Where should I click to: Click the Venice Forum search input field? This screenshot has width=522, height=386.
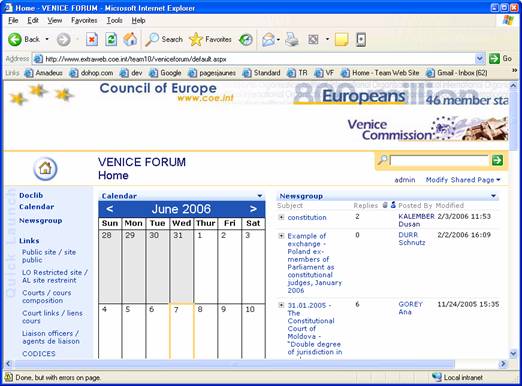439,160
